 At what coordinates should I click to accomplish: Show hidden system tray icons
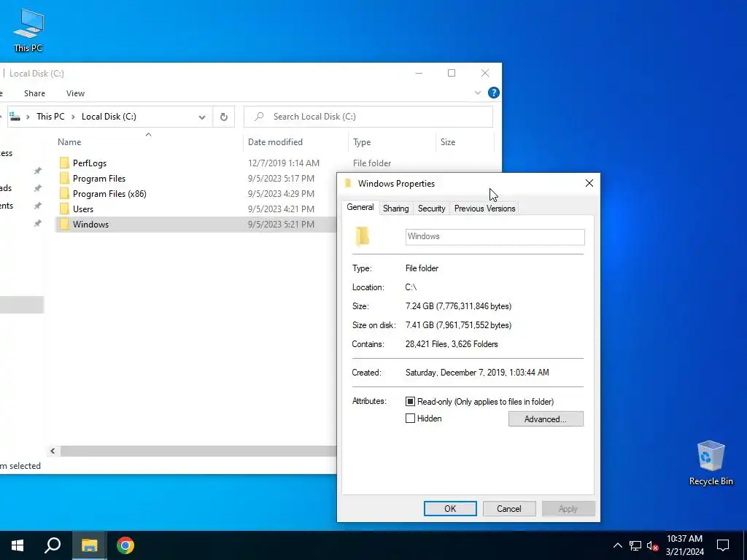(x=617, y=545)
